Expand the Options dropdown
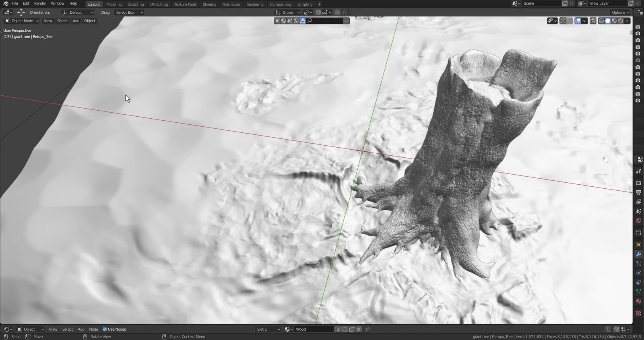This screenshot has height=340, width=644. (x=620, y=12)
